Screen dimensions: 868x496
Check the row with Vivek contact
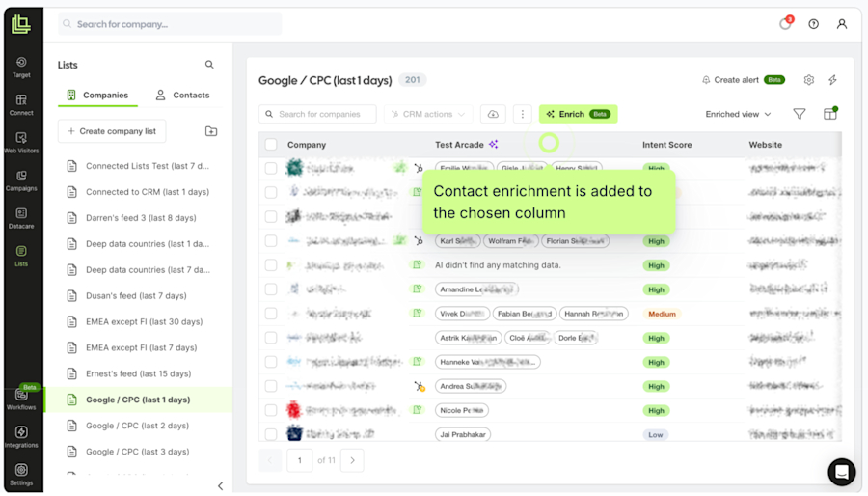pyautogui.click(x=271, y=314)
